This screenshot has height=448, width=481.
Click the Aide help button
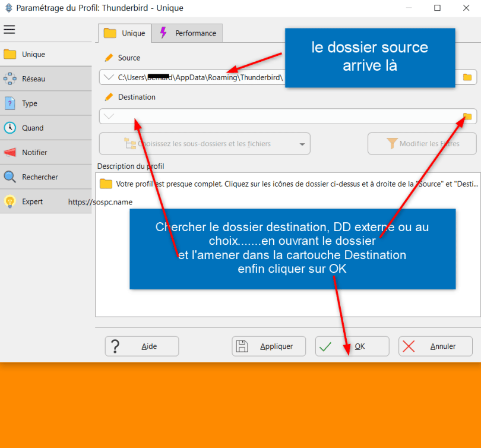point(142,346)
